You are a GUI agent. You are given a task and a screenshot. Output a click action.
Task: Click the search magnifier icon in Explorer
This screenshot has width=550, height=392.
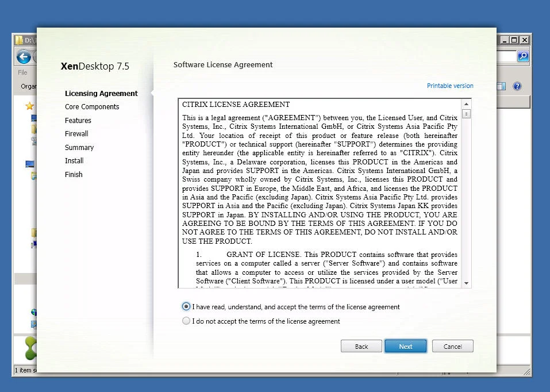(x=522, y=56)
